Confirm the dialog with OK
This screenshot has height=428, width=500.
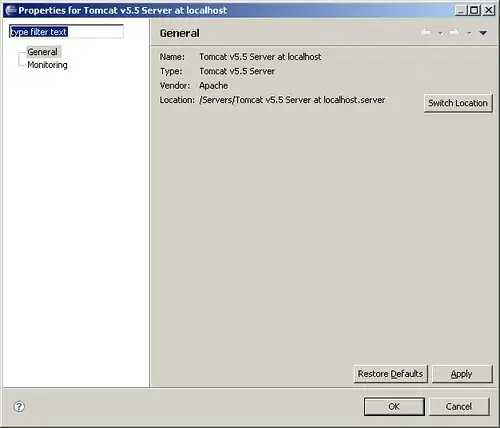[394, 406]
